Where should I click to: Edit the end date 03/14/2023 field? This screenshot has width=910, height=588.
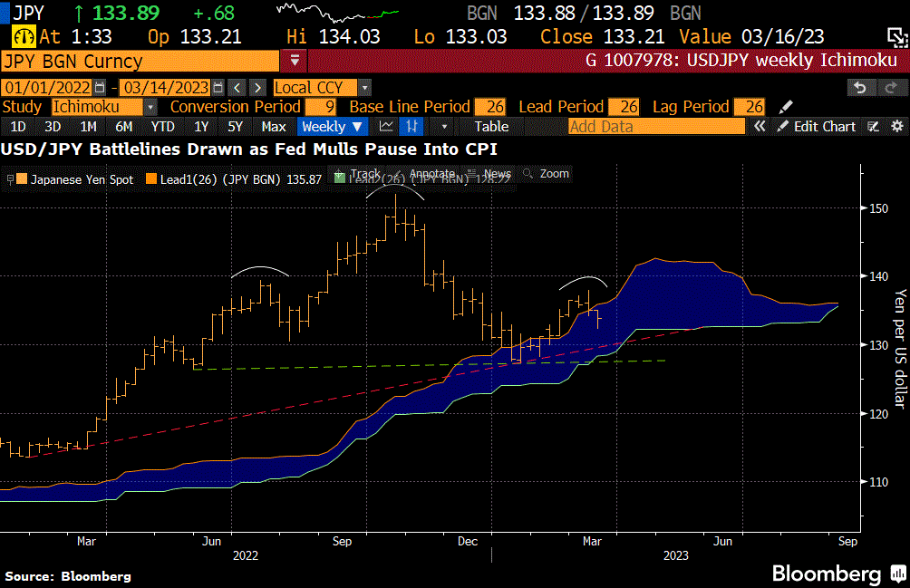tap(166, 88)
